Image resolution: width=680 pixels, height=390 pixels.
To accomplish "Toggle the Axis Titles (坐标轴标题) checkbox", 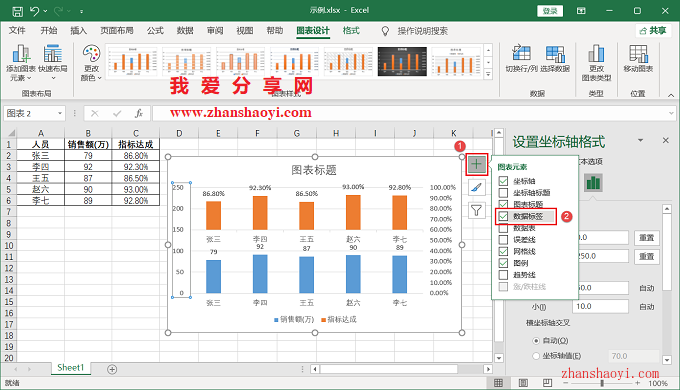I will click(503, 193).
